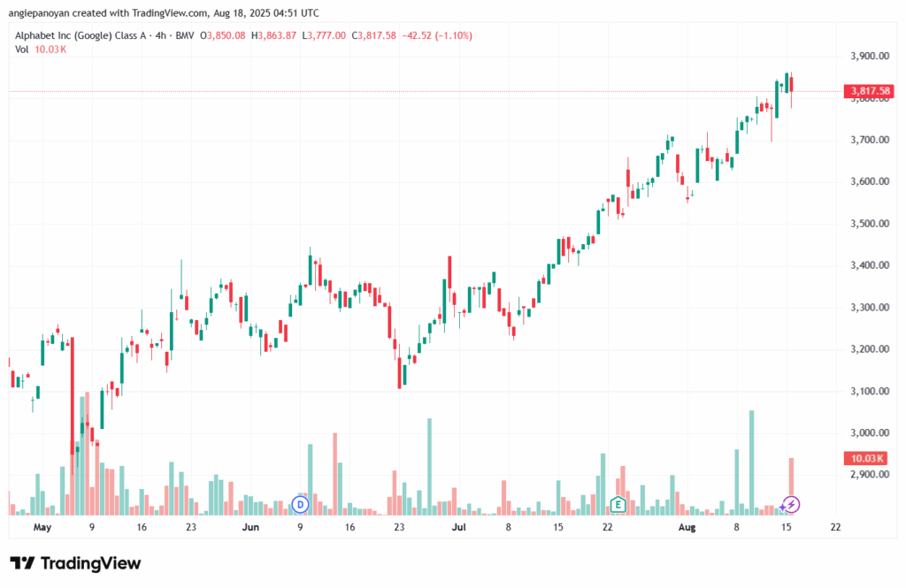This screenshot has width=906, height=588.
Task: Click the low value L3,777.00
Action: pyautogui.click(x=324, y=36)
